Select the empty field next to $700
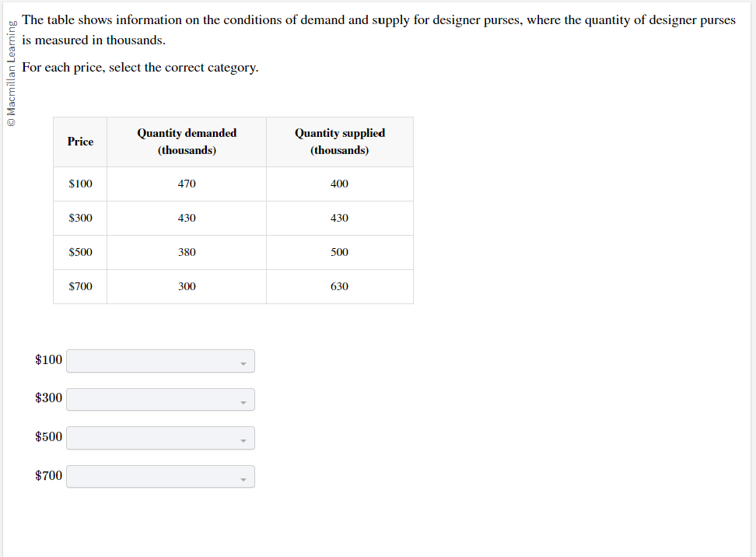756x557 pixels. [x=148, y=476]
